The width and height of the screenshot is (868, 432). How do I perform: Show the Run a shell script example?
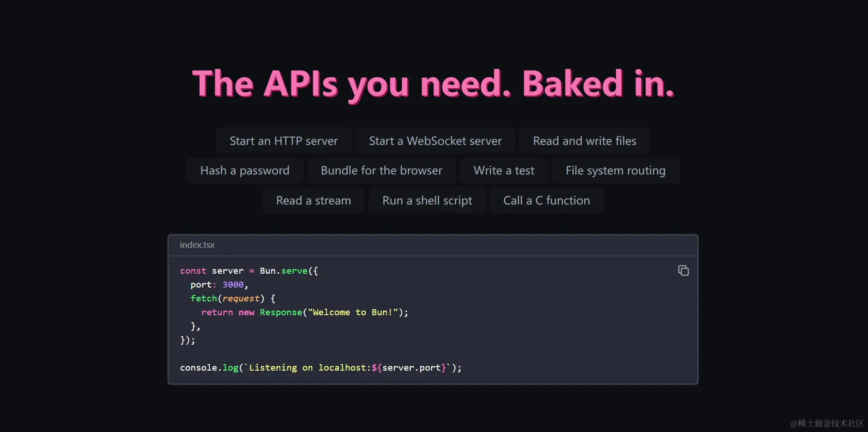pos(427,200)
